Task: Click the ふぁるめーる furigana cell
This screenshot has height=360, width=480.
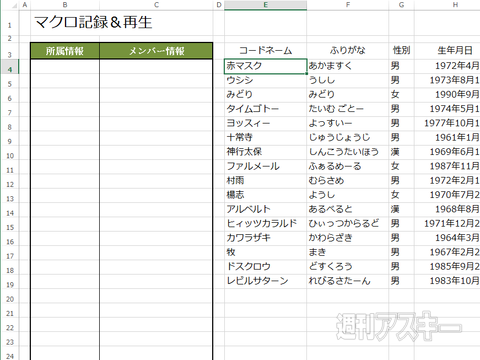Action: (x=348, y=166)
